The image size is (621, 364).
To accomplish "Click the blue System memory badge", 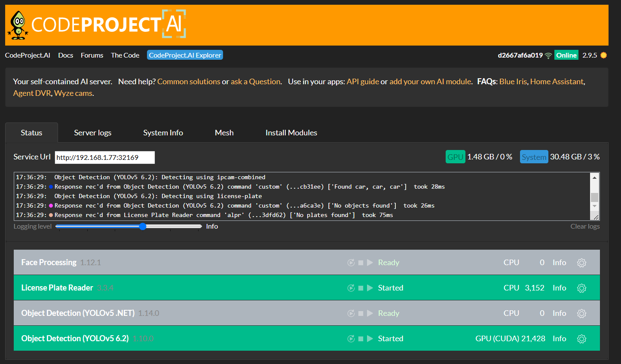I will [534, 157].
